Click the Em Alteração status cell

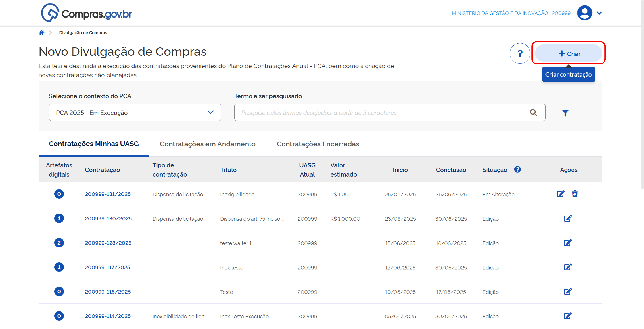498,194
